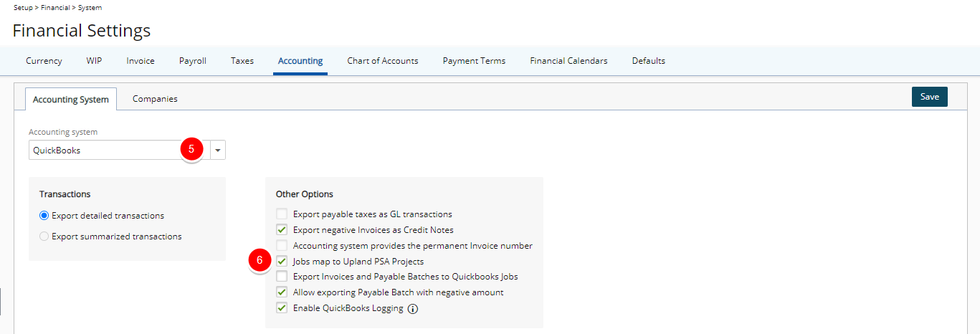The width and height of the screenshot is (980, 334).
Task: Select Export detailed transactions radio button
Action: coord(44,216)
